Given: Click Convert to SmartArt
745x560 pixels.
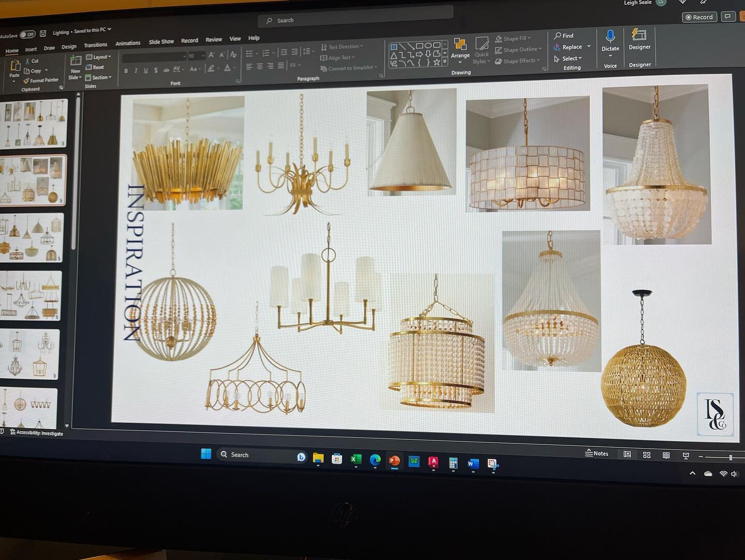Looking at the screenshot, I should pyautogui.click(x=349, y=68).
